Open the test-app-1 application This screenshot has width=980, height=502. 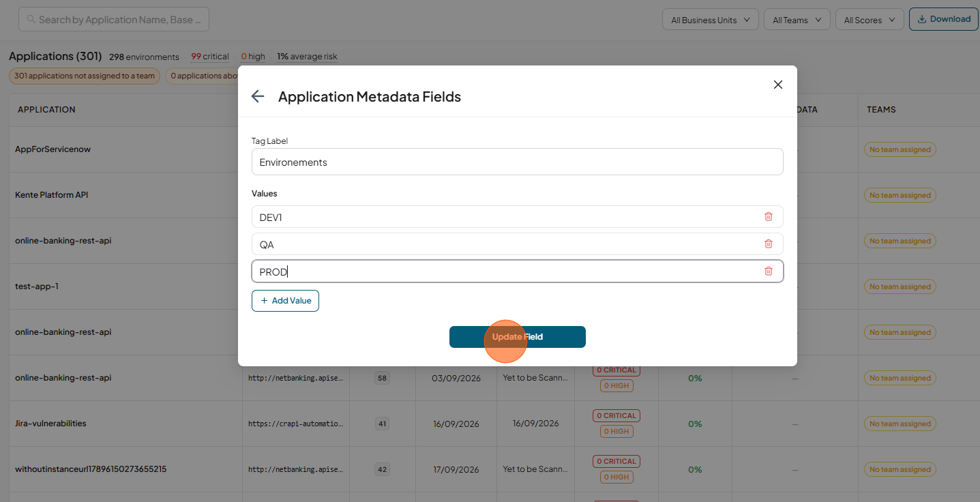(x=37, y=286)
